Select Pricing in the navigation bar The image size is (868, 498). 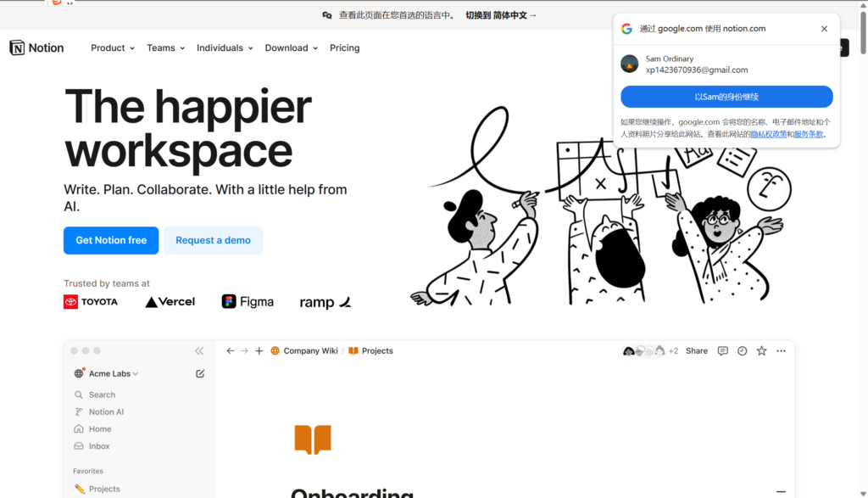344,48
